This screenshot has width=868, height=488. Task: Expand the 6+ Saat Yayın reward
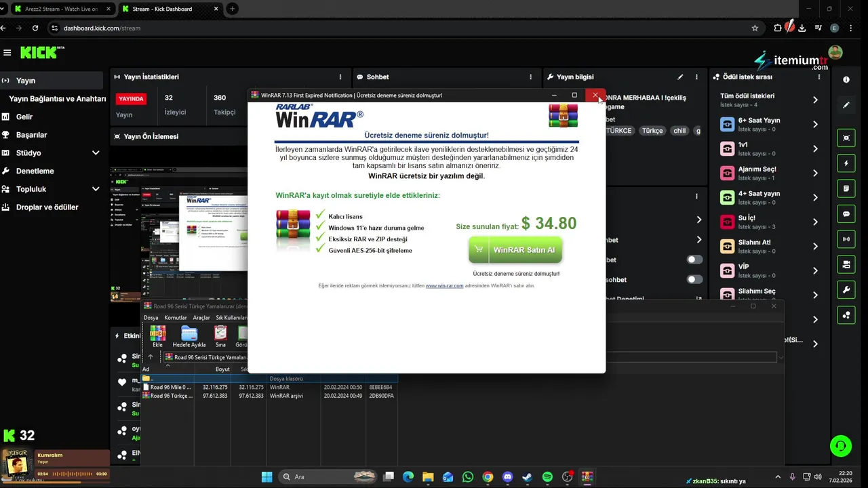pos(815,124)
